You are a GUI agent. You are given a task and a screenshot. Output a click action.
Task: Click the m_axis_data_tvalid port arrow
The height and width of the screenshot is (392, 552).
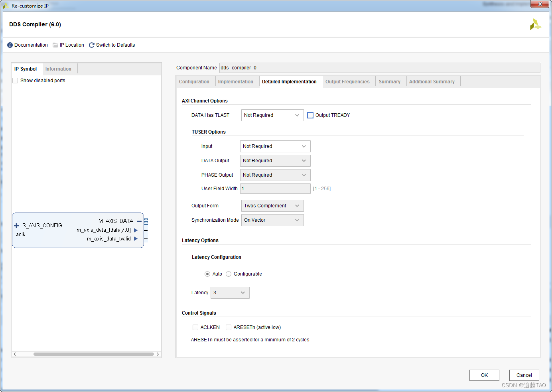pyautogui.click(x=136, y=239)
